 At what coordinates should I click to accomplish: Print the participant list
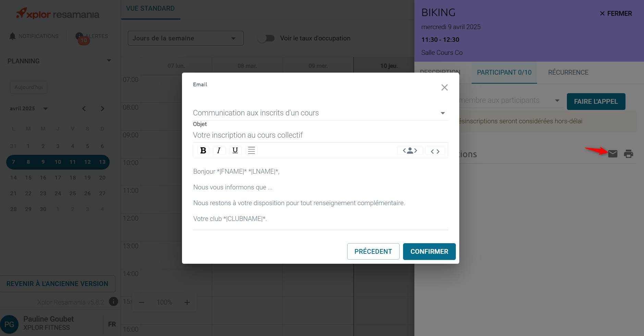click(x=628, y=154)
